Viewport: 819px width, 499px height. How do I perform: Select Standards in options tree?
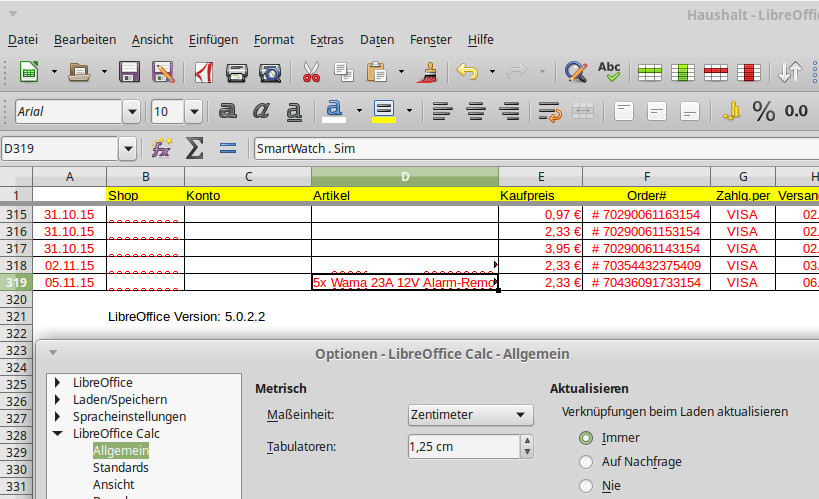pos(121,468)
